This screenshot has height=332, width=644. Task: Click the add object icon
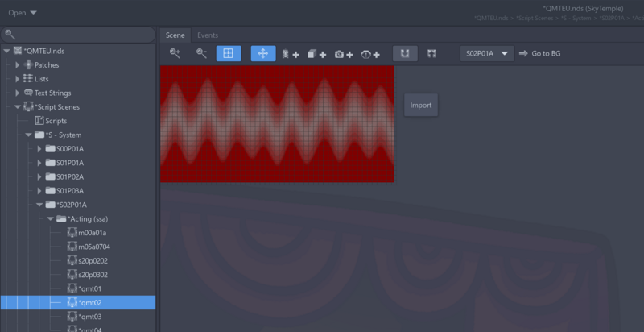316,54
